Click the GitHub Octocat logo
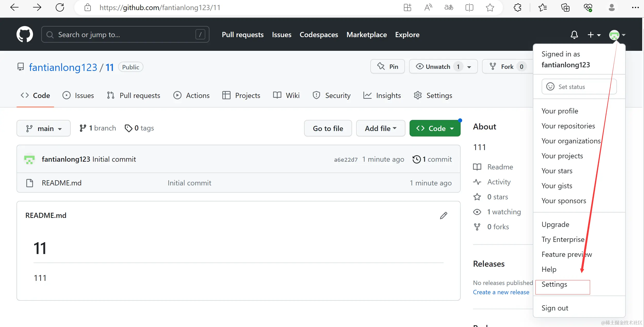644x327 pixels. (x=25, y=34)
